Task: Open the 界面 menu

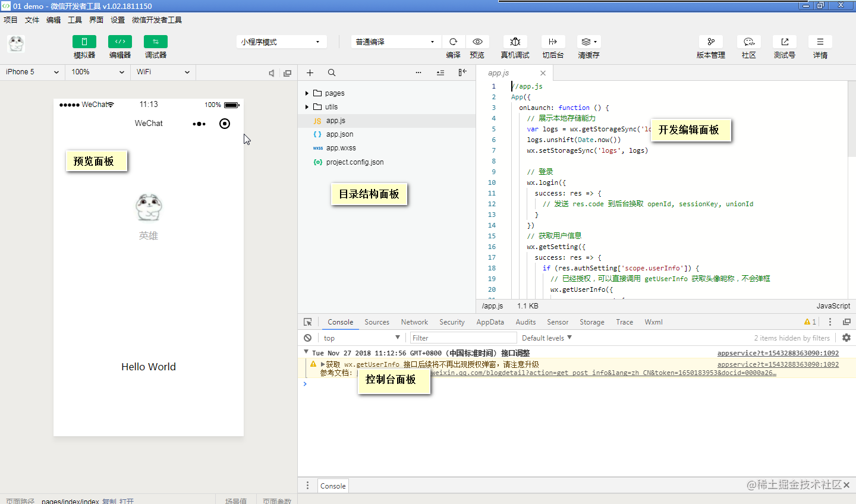Action: pos(96,20)
